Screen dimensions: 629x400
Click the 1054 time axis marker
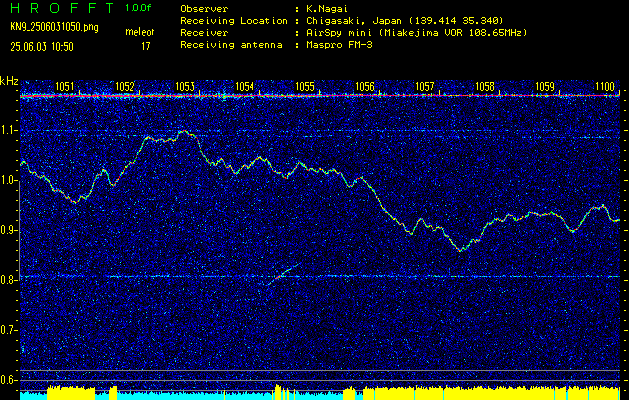[x=244, y=86]
